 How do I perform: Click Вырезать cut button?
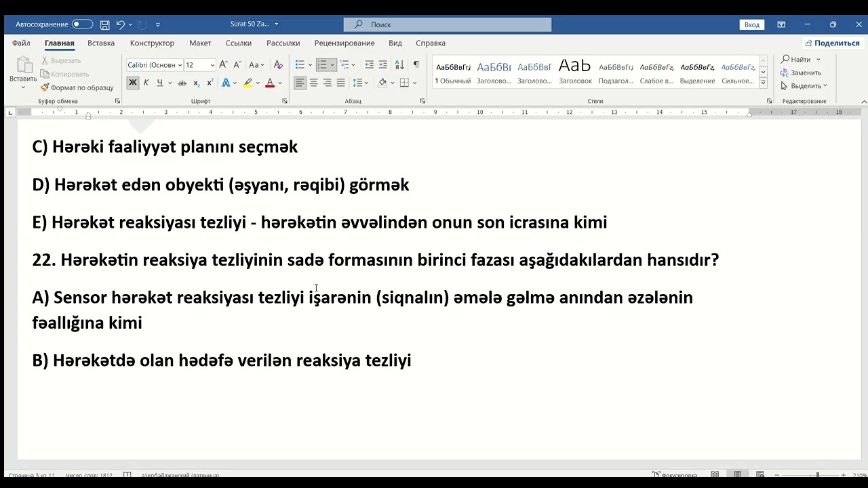[x=61, y=60]
